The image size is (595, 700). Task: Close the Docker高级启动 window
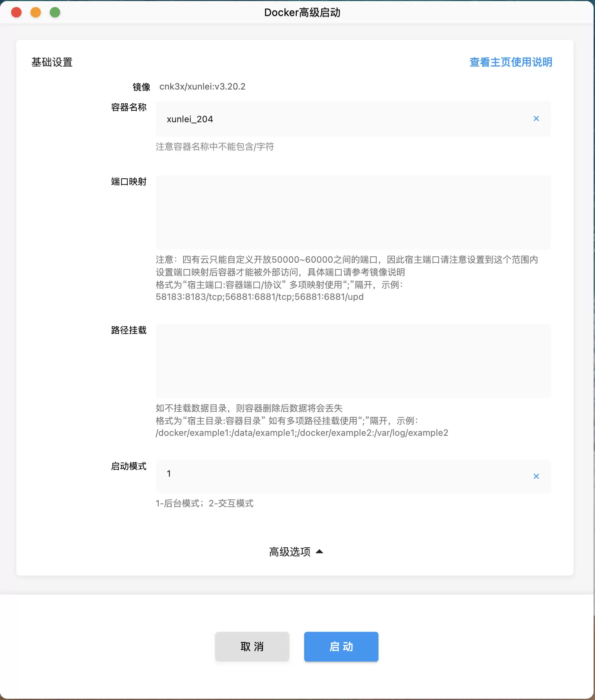[x=16, y=12]
